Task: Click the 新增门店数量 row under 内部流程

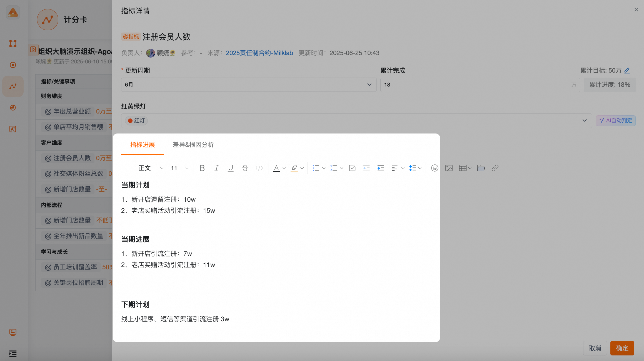Action: (x=74, y=221)
